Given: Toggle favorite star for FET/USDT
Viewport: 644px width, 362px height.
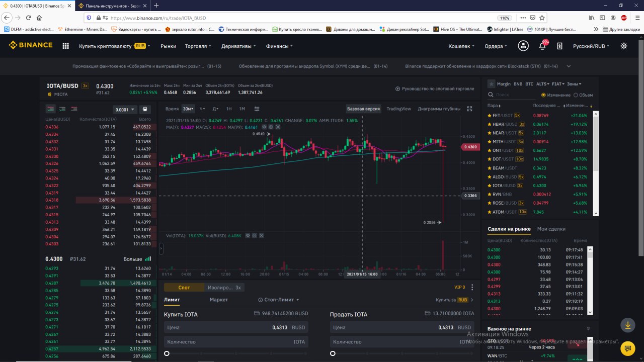Looking at the screenshot, I should pos(490,116).
